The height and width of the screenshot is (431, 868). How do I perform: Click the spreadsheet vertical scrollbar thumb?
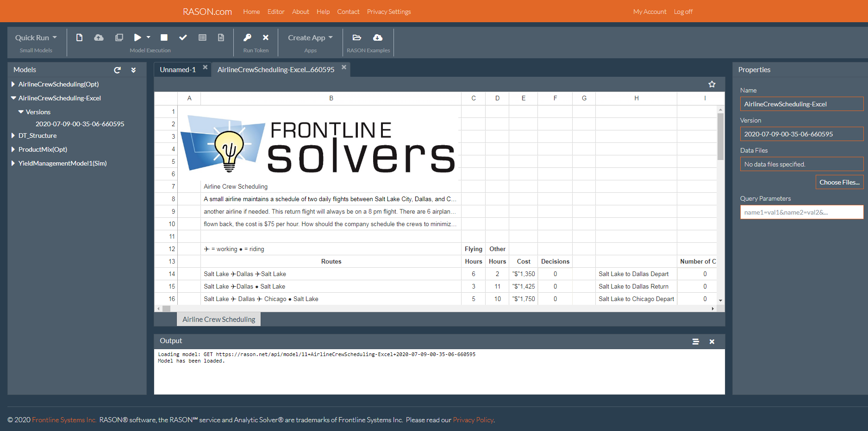click(720, 136)
